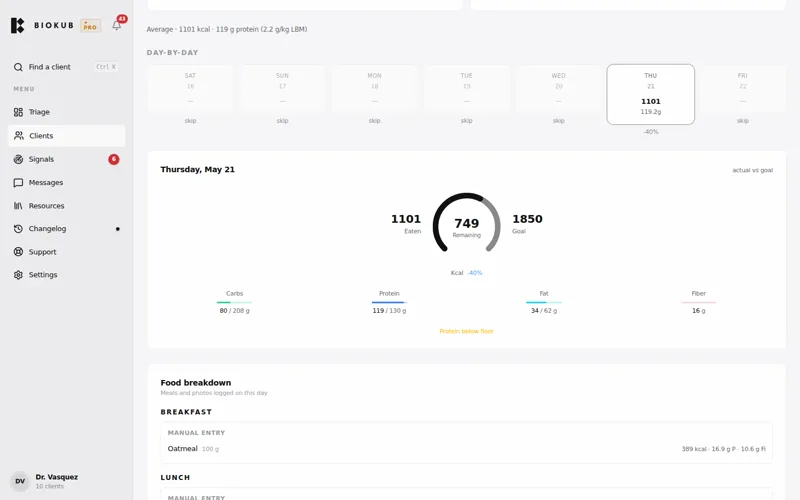Click the Triage grid icon
This screenshot has height=500, width=800.
(x=18, y=112)
